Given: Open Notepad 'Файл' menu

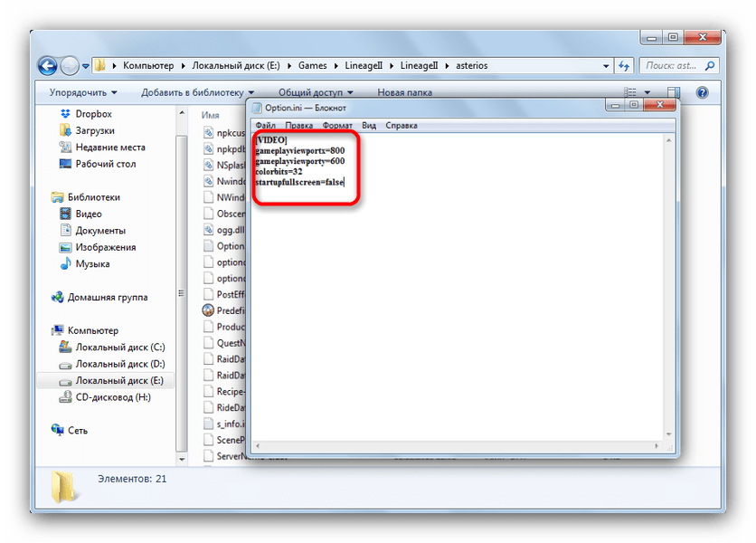Looking at the screenshot, I should tap(266, 126).
